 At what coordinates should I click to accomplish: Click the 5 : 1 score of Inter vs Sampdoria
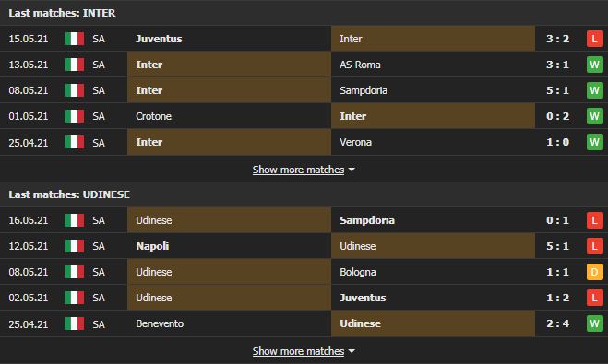557,90
